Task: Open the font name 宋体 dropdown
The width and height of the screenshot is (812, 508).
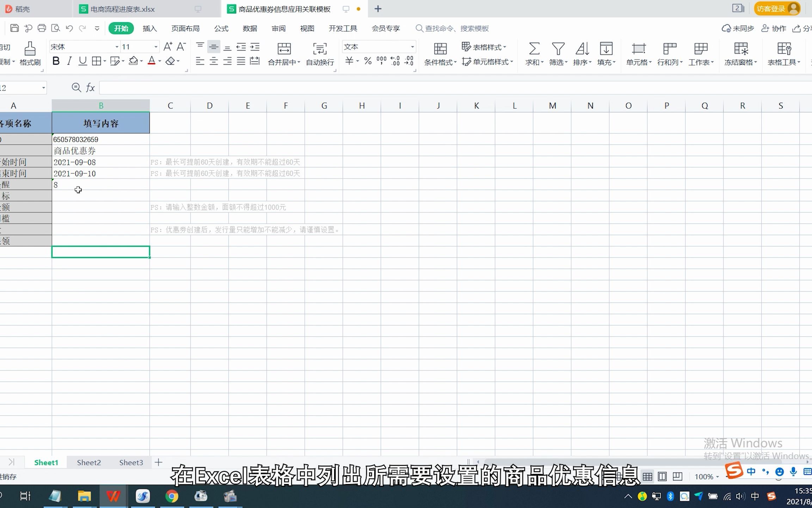Action: pos(117,47)
